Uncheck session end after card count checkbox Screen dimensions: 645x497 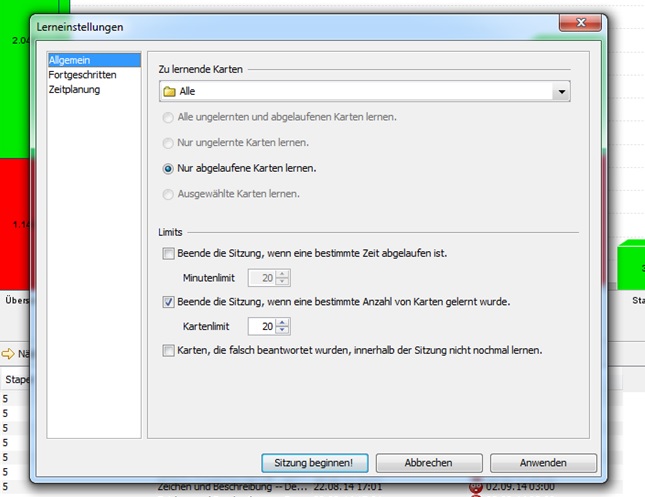click(168, 302)
